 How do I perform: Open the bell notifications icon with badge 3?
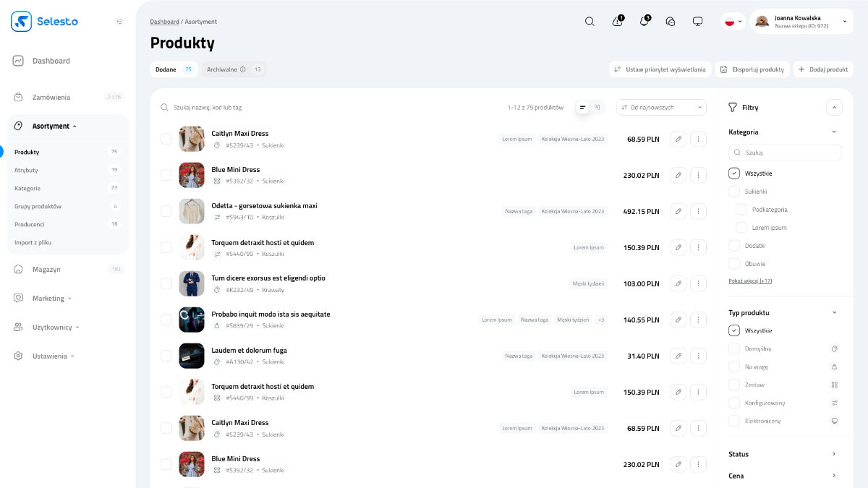coord(644,22)
